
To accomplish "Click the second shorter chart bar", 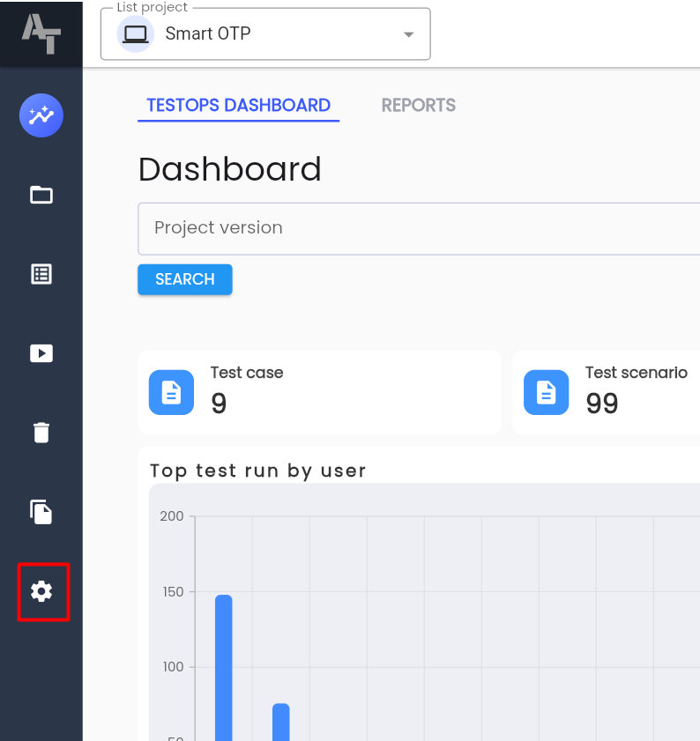I will pos(281,722).
